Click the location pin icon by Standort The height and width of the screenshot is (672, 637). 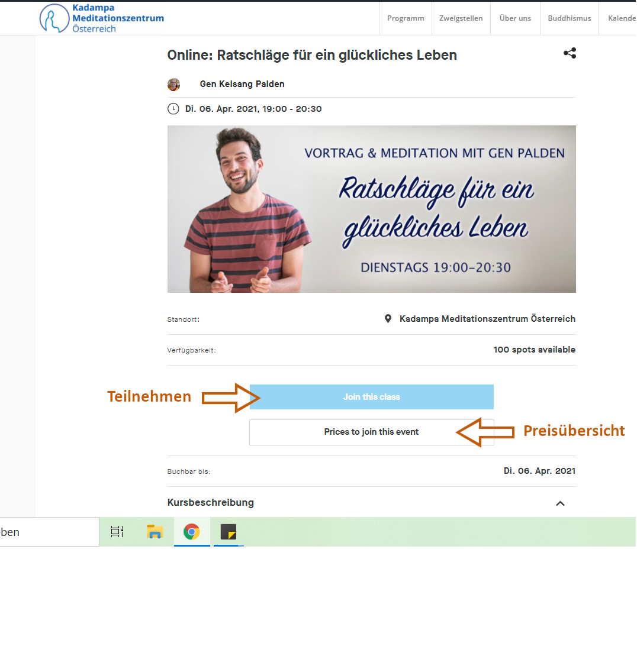(388, 319)
